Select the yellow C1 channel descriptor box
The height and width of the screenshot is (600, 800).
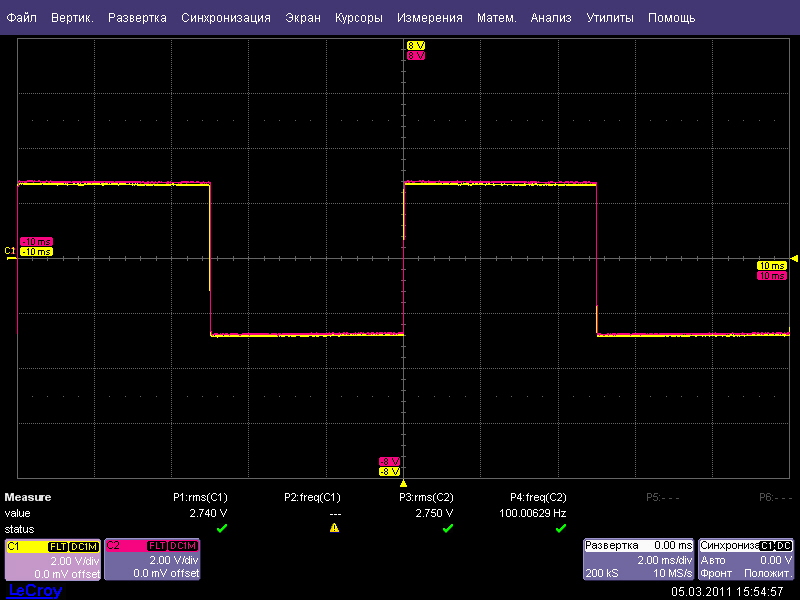[x=52, y=560]
